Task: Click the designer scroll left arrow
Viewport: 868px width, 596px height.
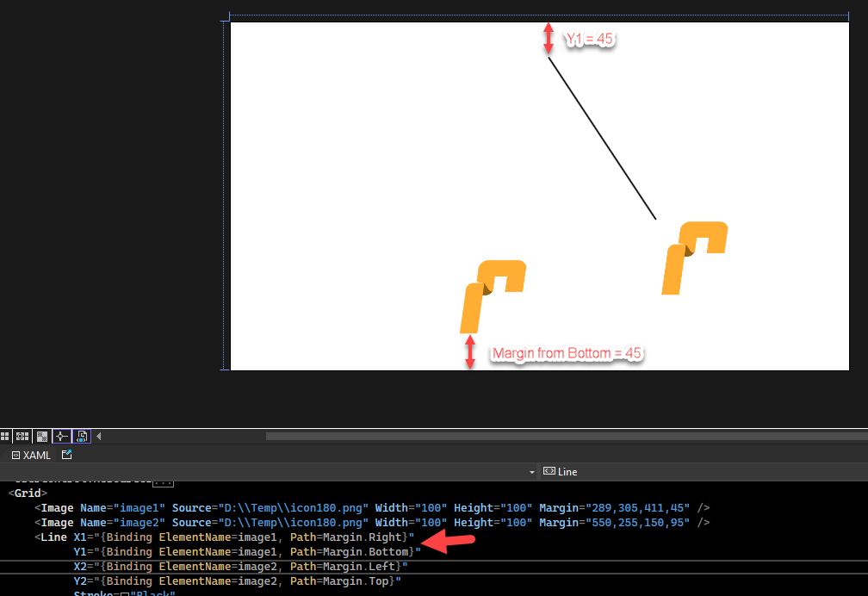Action: click(98, 436)
